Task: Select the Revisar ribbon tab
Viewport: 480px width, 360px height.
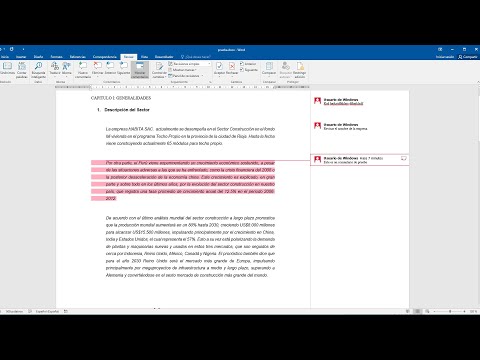Action: point(129,57)
